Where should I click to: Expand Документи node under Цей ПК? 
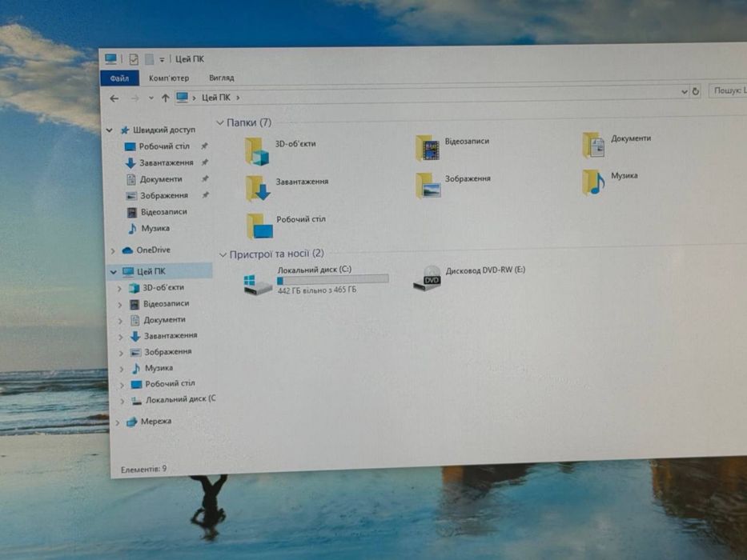121,321
